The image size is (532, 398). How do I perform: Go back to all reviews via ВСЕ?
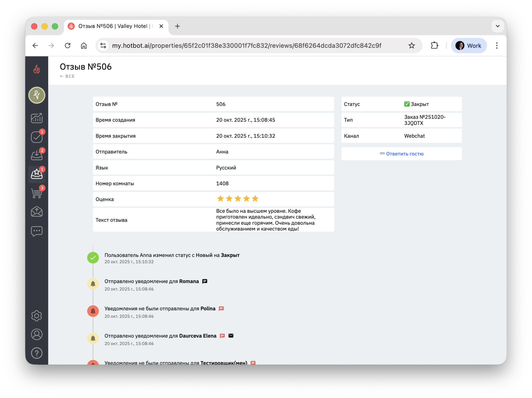67,76
